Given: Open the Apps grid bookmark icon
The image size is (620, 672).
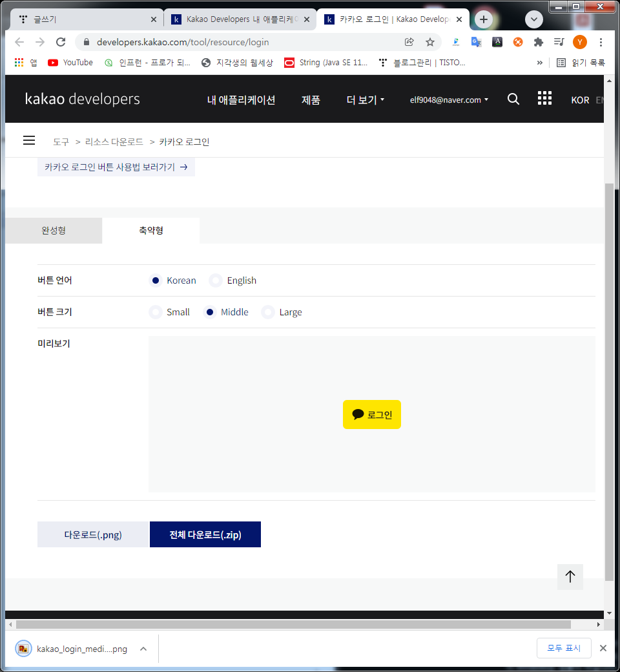Looking at the screenshot, I should coord(19,63).
